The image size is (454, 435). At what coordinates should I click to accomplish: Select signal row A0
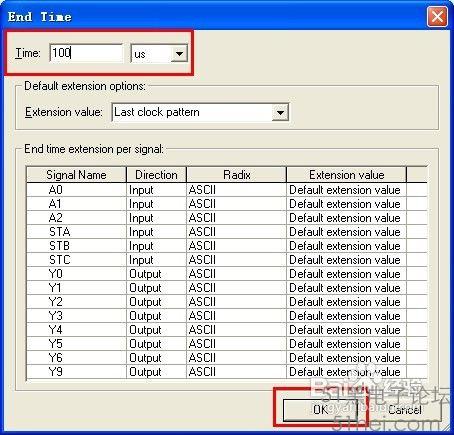pos(227,190)
